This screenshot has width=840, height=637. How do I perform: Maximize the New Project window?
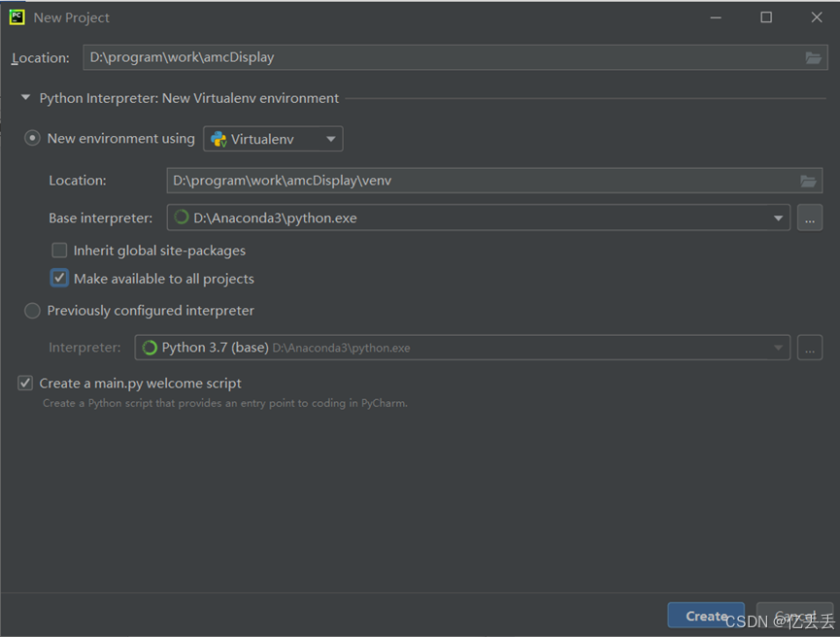pyautogui.click(x=766, y=17)
